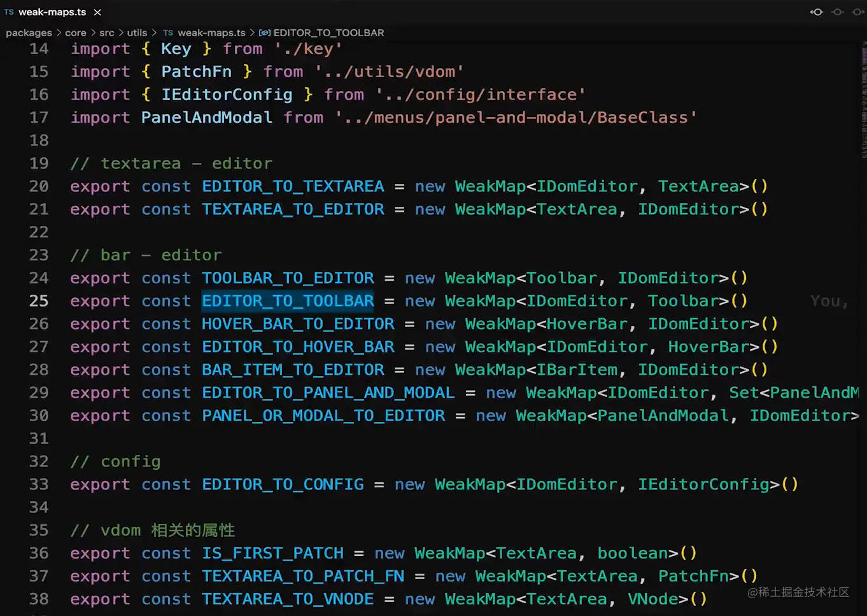Click the minimap at the editor's right edge

pyautogui.click(x=863, y=99)
